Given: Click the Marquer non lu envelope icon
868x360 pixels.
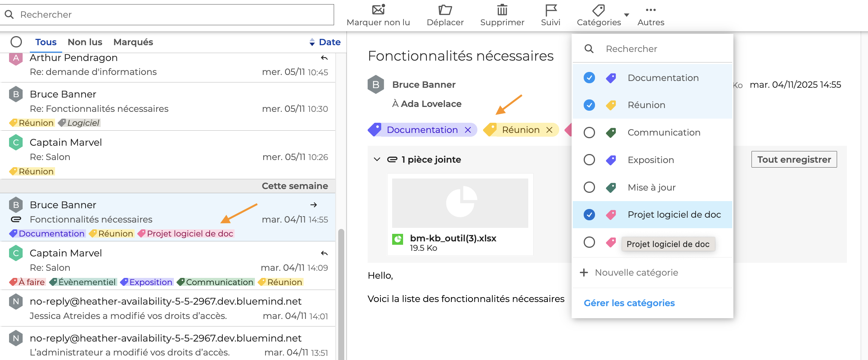Looking at the screenshot, I should click(x=378, y=10).
